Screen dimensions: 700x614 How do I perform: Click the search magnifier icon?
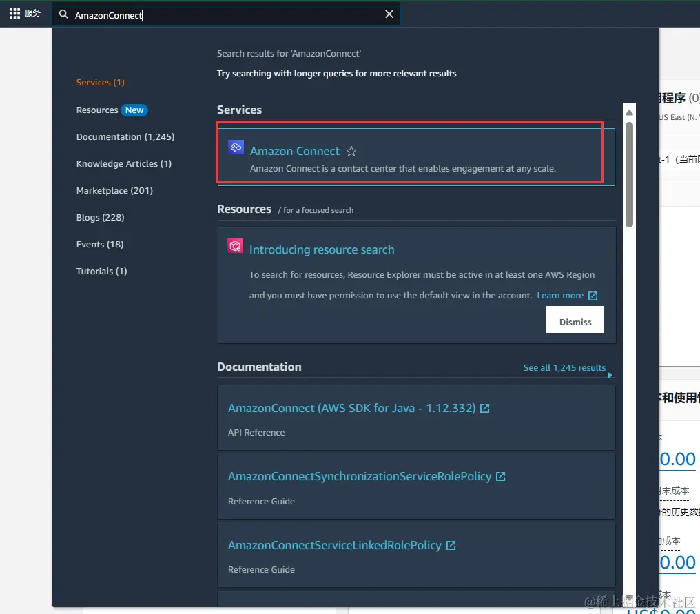coord(64,14)
